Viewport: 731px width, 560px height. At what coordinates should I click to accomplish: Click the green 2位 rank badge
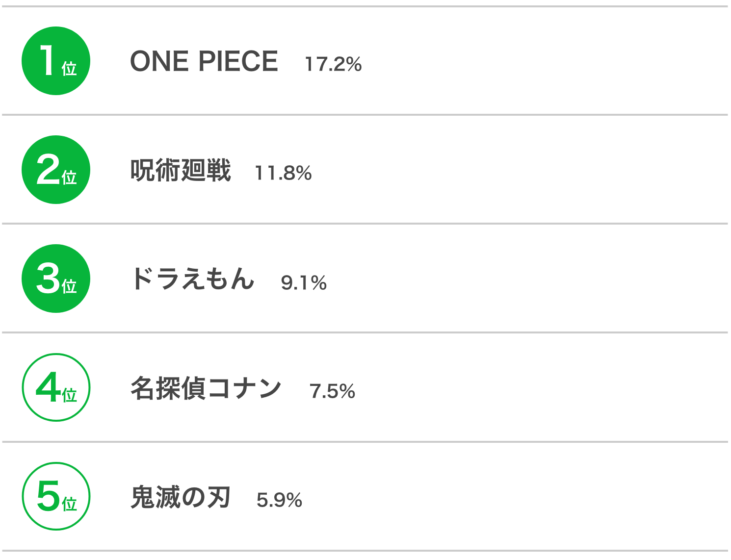pyautogui.click(x=56, y=170)
